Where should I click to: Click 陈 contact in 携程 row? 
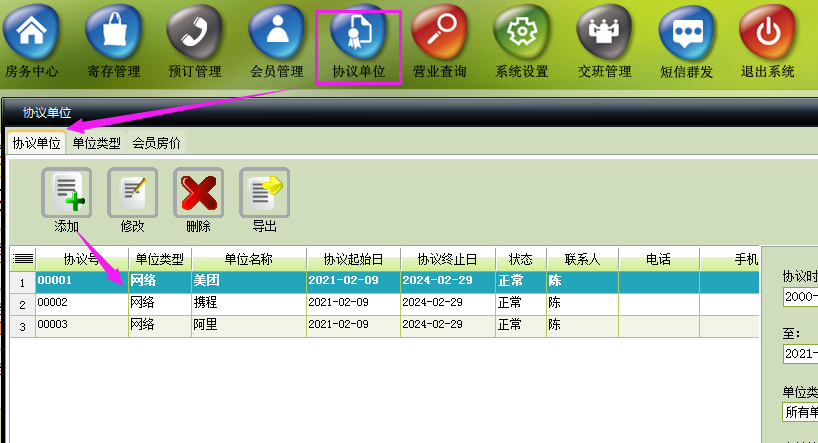tap(582, 304)
